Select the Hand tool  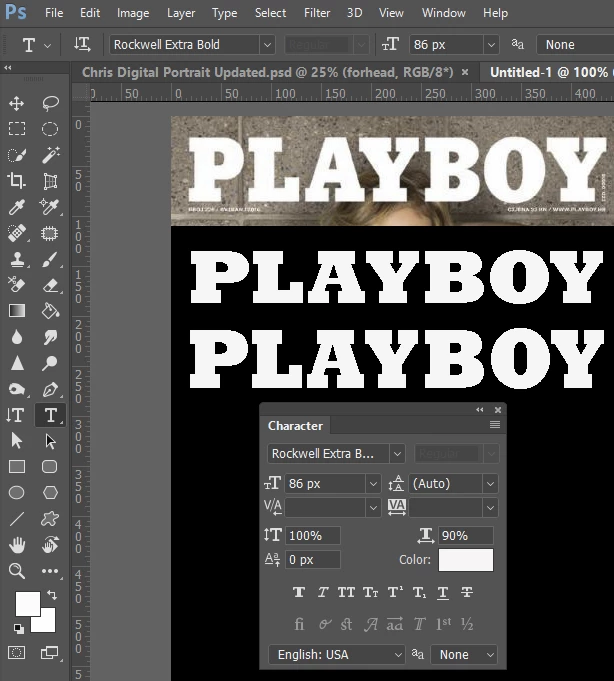pos(17,545)
